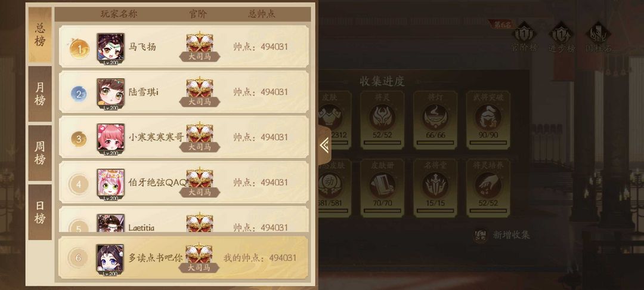The image size is (644, 290).
Task: Select the 小寒寒寒寒哥 ranking row
Action: tap(184, 137)
